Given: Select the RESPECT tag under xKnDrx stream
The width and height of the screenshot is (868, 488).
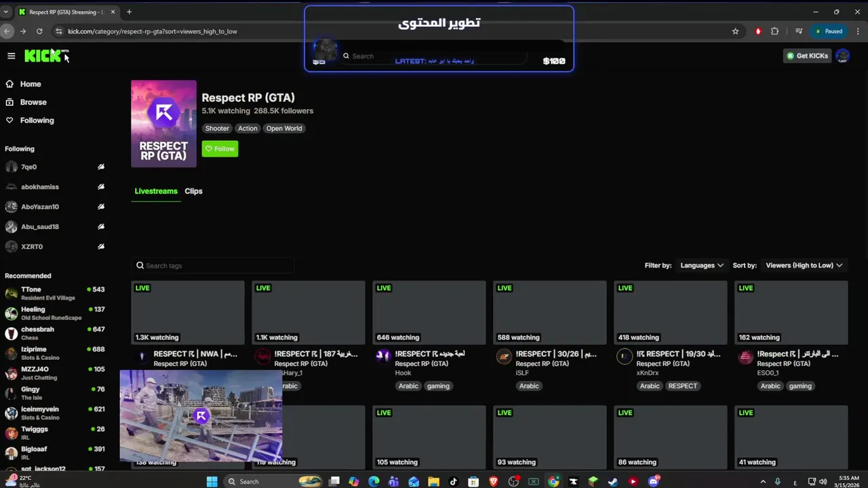Looking at the screenshot, I should (x=682, y=386).
